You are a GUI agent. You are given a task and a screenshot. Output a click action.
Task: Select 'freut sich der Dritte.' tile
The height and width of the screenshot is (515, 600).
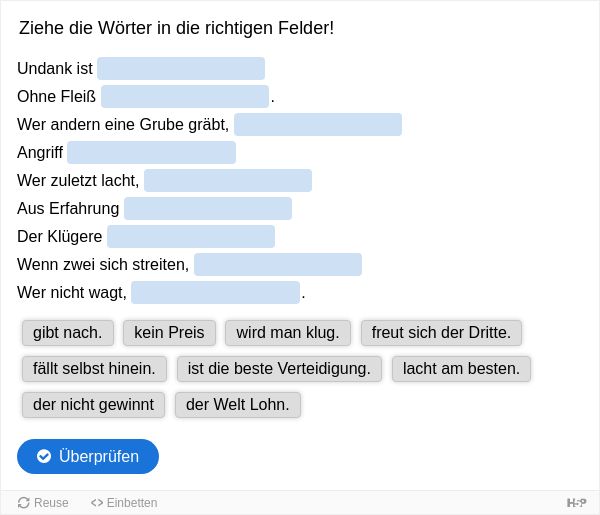441,332
